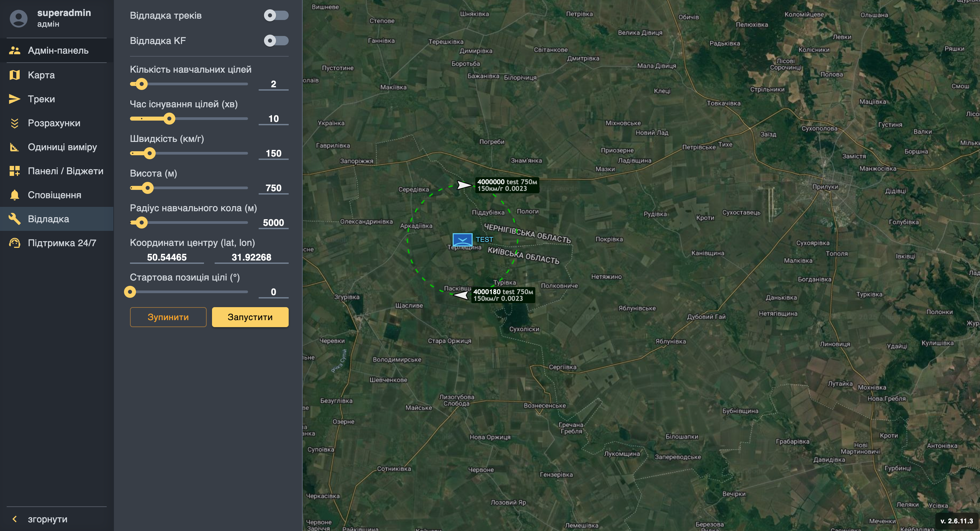
Task: Click the Швидкість (км/г) slider handle
Action: pyautogui.click(x=150, y=153)
